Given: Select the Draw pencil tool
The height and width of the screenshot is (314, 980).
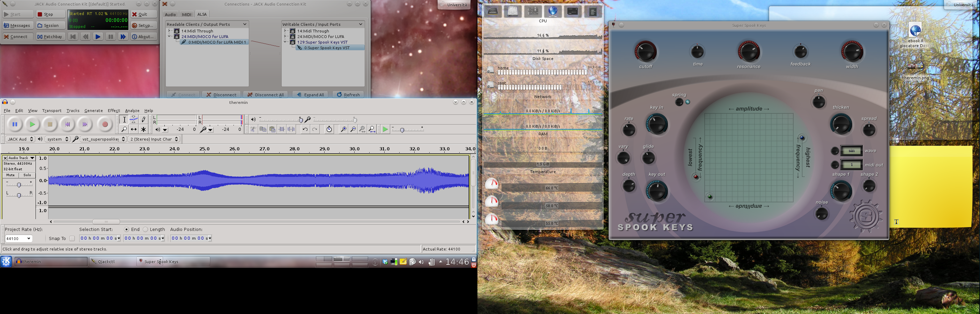Looking at the screenshot, I should (143, 119).
